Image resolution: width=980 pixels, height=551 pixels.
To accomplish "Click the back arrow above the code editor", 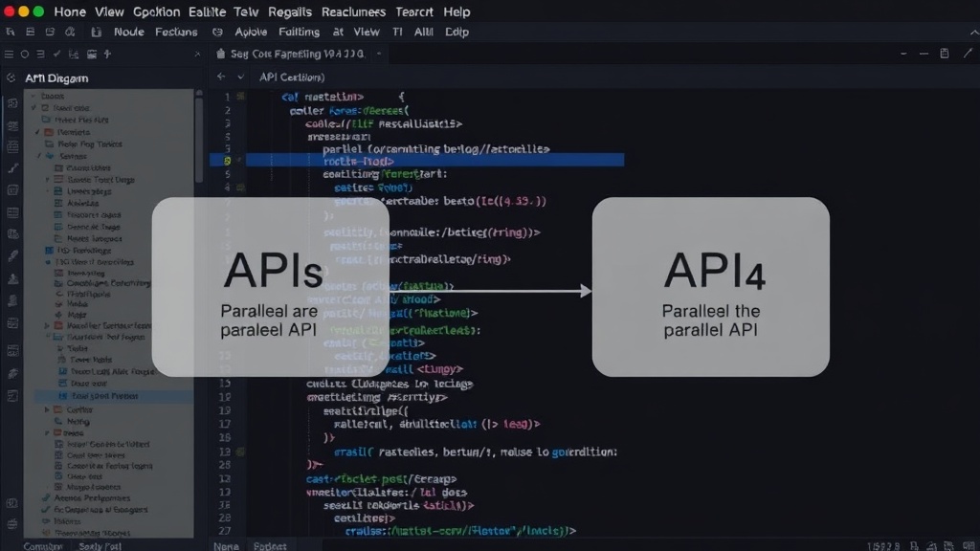I will [221, 77].
